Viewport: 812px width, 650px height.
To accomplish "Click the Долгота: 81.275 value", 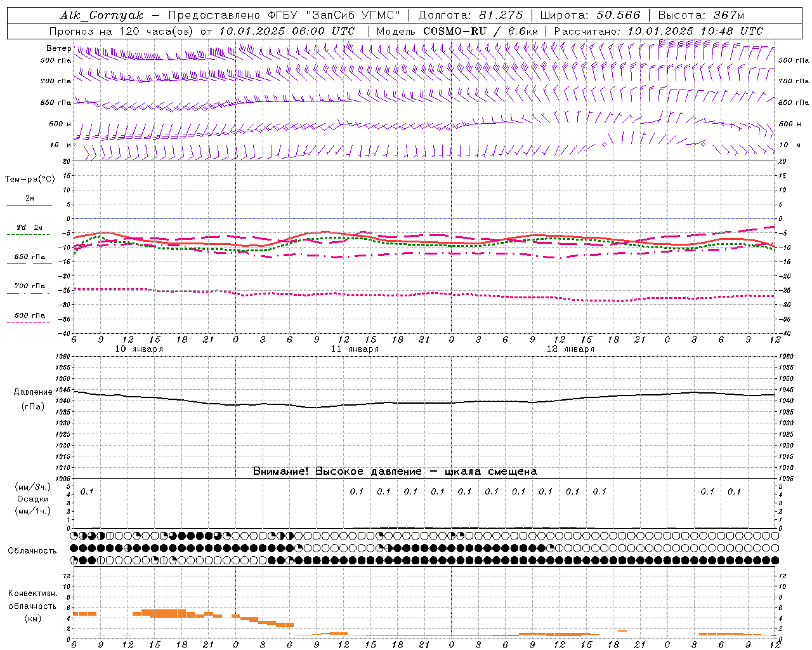I will (x=471, y=15).
